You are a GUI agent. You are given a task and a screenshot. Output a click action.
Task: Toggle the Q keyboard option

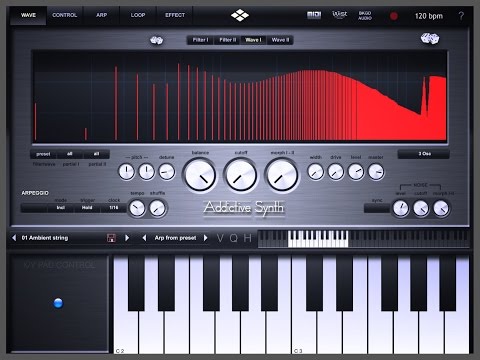(234, 238)
